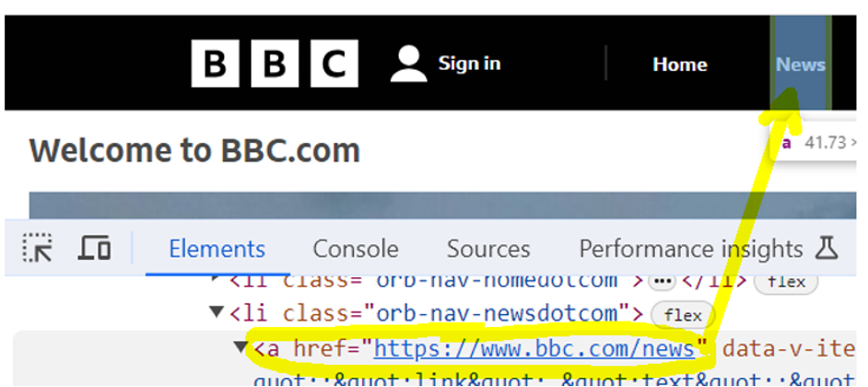The width and height of the screenshot is (868, 387).
Task: Toggle flex badge on homedotcom row
Action: tap(786, 281)
